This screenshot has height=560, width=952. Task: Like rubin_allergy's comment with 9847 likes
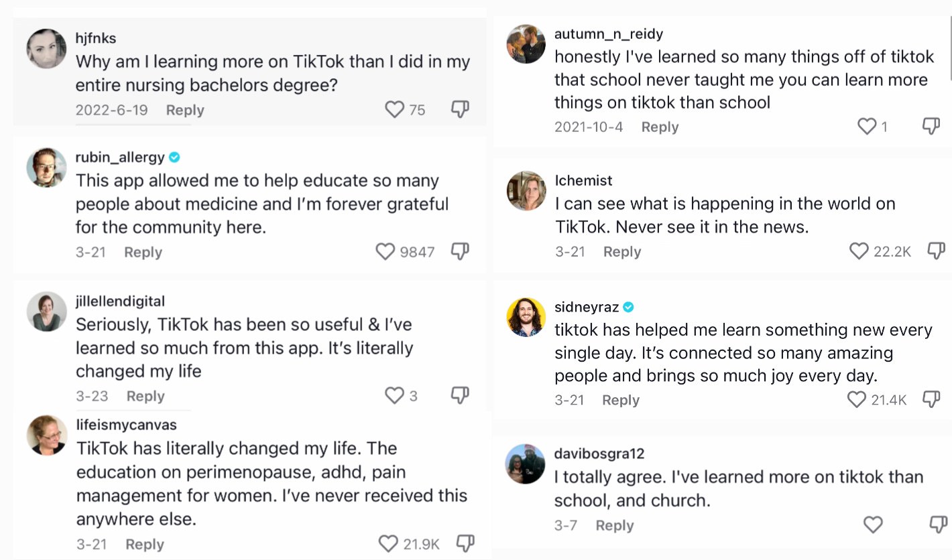[x=385, y=252]
